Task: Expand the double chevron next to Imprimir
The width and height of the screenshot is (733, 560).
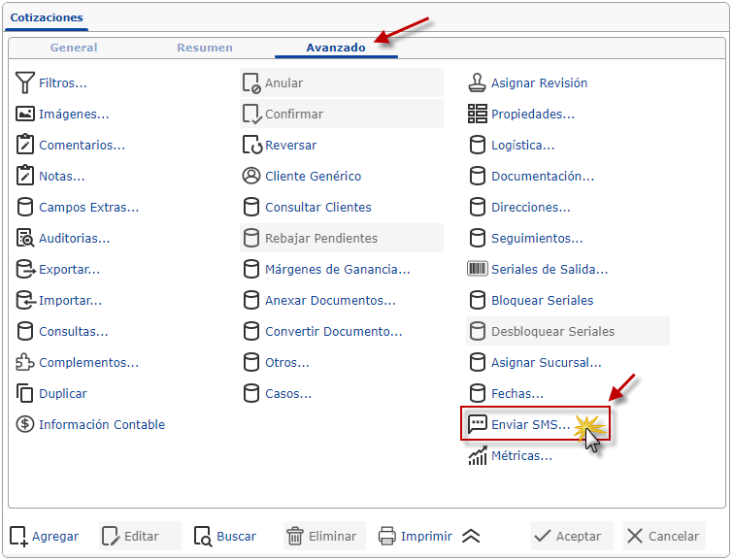Action: 471,536
